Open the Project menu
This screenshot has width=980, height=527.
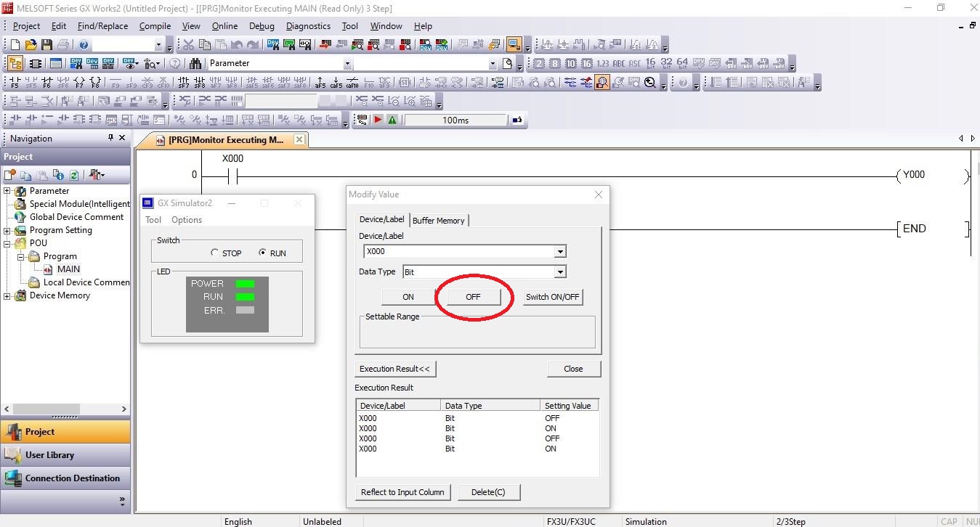point(27,26)
